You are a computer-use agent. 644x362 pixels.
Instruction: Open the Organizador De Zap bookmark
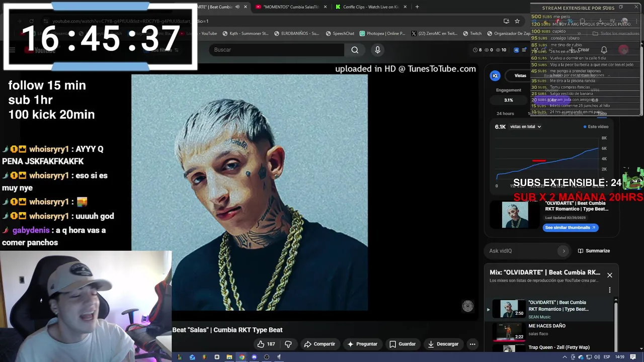pos(509,34)
